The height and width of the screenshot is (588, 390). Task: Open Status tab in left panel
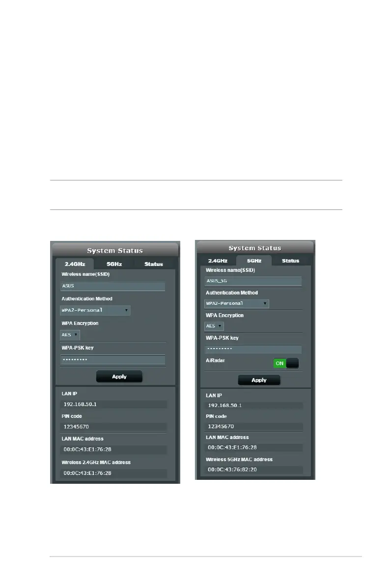(x=154, y=264)
